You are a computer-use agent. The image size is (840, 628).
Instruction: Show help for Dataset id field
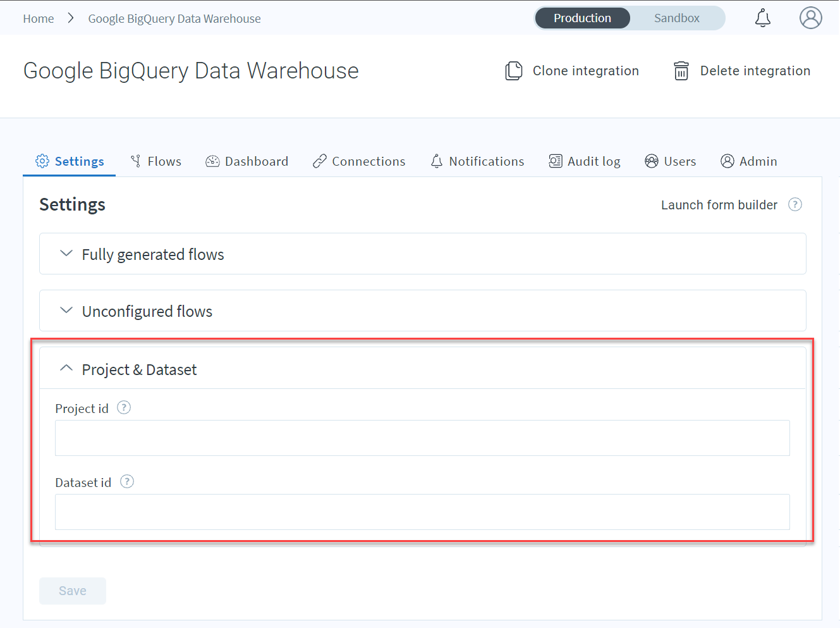click(127, 482)
